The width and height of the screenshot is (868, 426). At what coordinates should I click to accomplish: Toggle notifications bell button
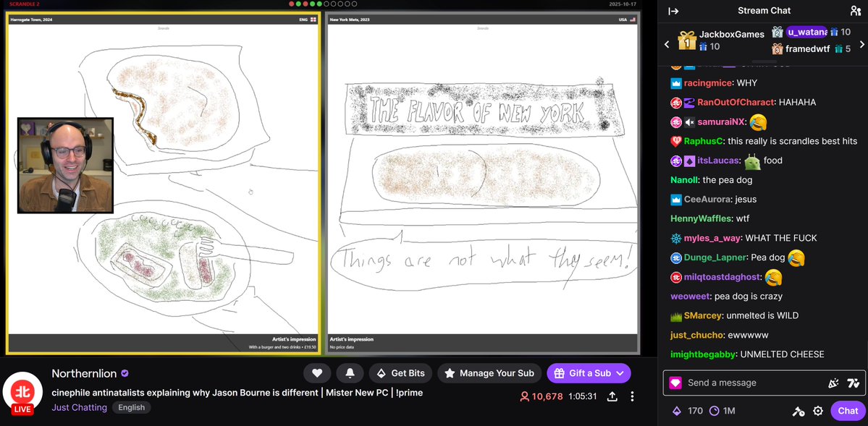pos(350,373)
